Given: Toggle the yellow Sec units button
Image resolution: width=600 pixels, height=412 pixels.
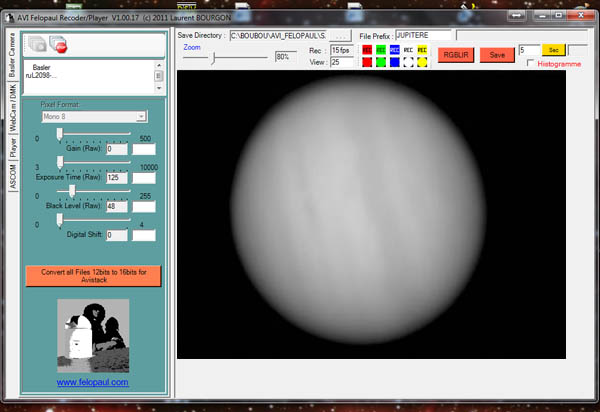Looking at the screenshot, I should click(x=553, y=50).
